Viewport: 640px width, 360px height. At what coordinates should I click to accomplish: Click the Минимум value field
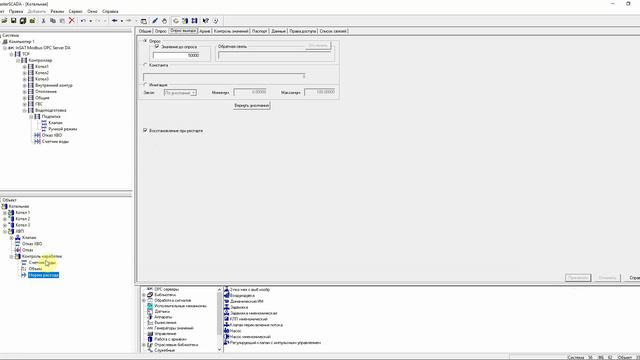(250, 92)
